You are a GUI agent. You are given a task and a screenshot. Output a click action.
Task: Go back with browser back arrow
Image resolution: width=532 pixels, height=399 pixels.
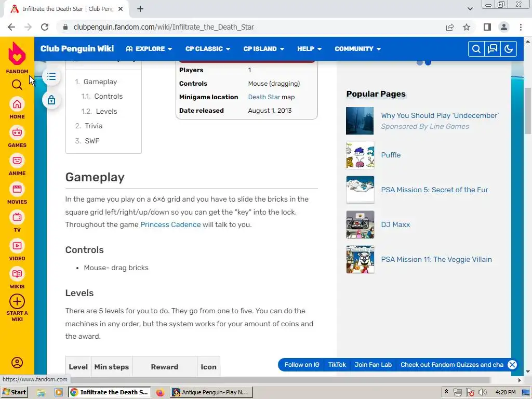coord(11,27)
